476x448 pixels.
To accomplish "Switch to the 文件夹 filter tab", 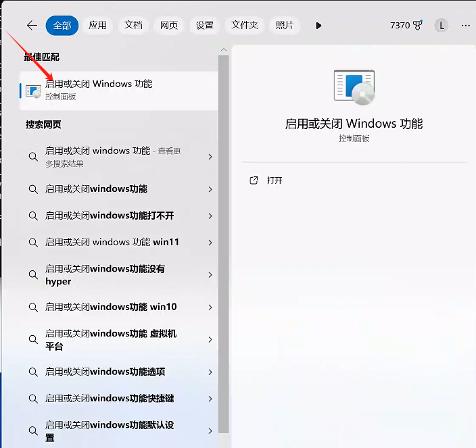I will (245, 25).
